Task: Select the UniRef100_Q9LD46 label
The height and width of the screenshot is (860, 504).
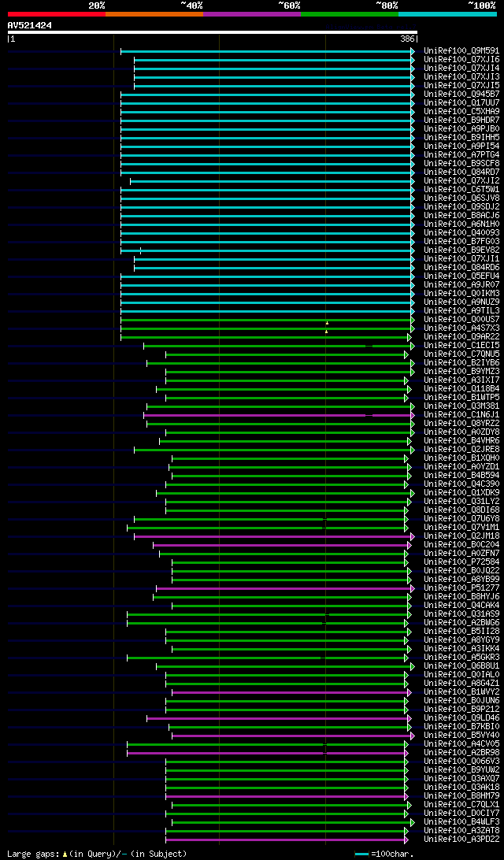Action: [461, 718]
